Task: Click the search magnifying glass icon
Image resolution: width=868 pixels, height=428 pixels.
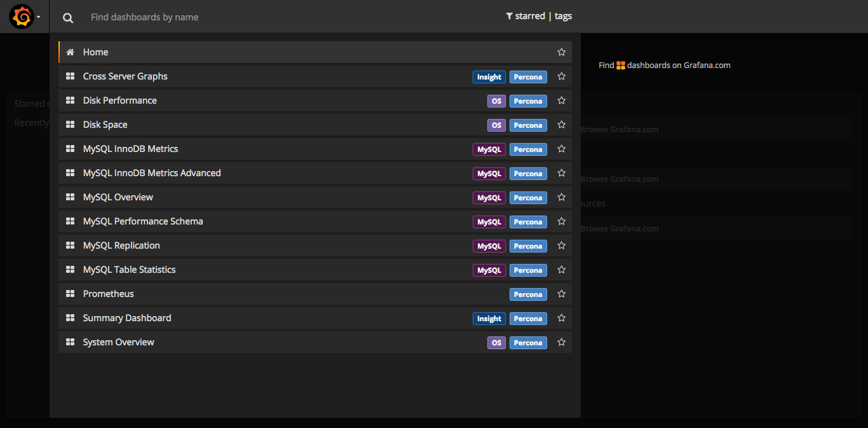Action: pyautogui.click(x=68, y=17)
